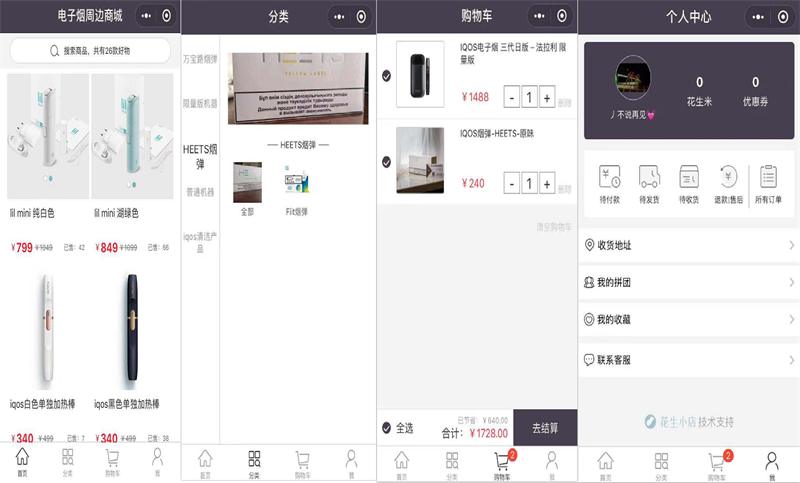Toggle checkbox for IQOS烟弹-HEETS-原味 item
The image size is (800, 483).
(x=387, y=160)
